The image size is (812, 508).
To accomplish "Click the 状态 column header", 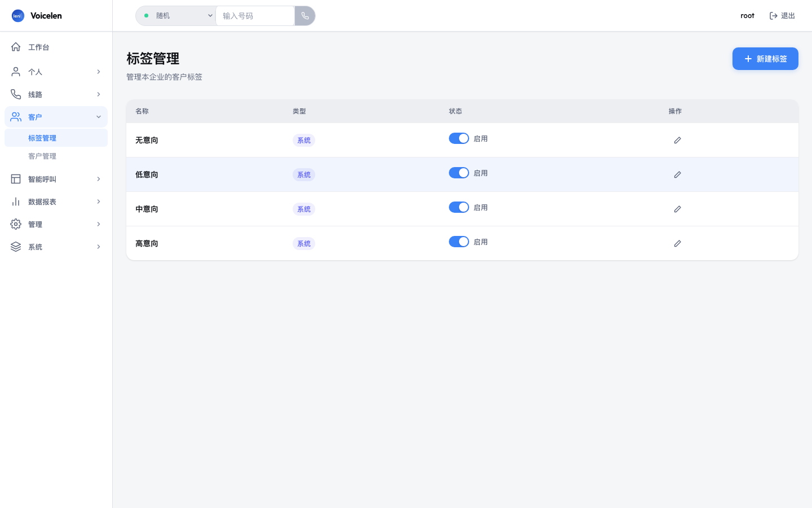I will (x=456, y=111).
